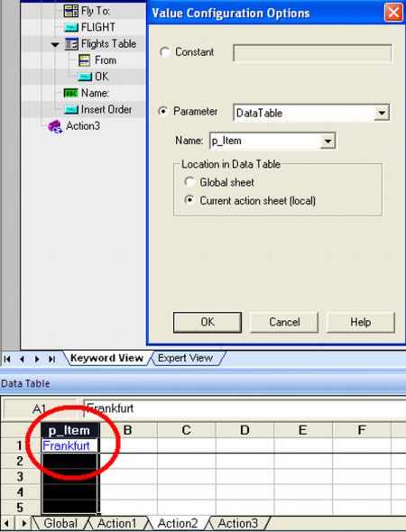
Task: Choose Current action sheet (local) option
Action: click(x=189, y=200)
